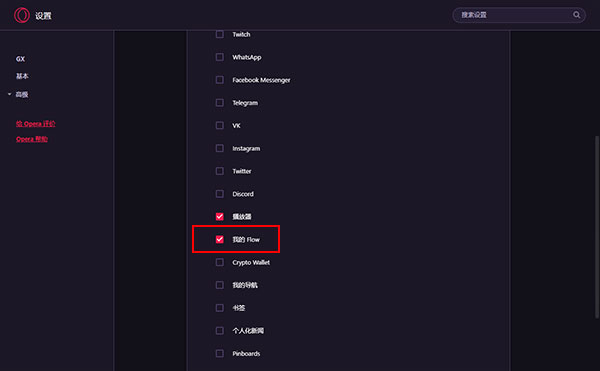The image size is (600, 371).
Task: Enable the WhatsApp checkbox
Action: tap(220, 57)
